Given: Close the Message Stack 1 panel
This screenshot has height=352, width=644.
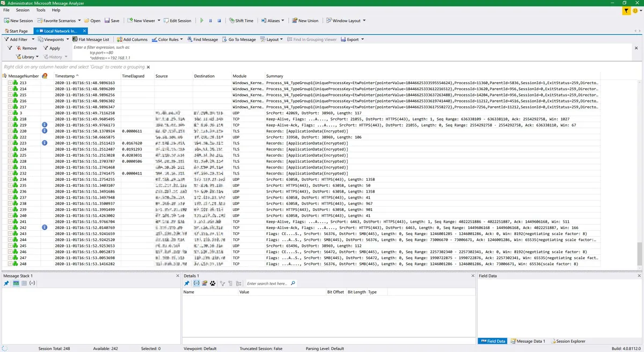Looking at the screenshot, I should (178, 276).
